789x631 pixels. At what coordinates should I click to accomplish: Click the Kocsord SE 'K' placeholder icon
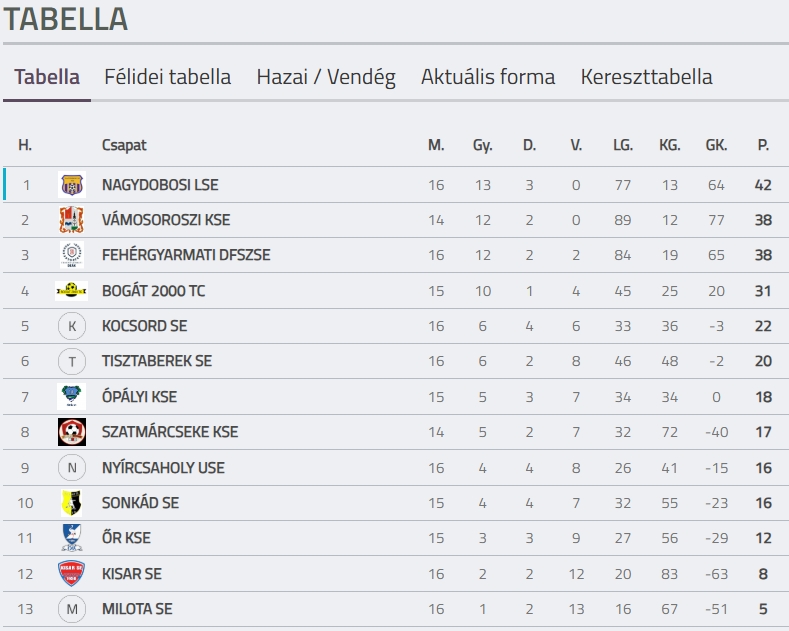click(71, 326)
